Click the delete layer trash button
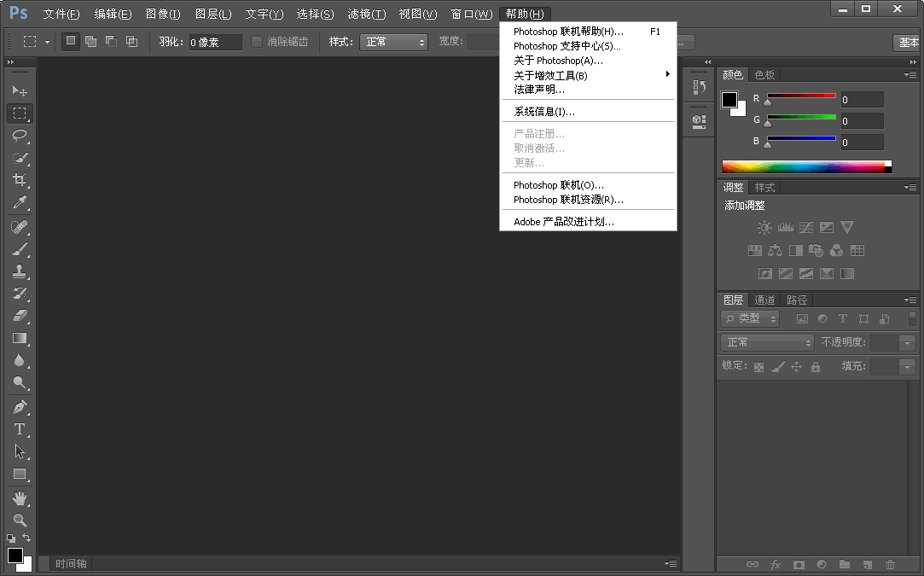 [890, 564]
